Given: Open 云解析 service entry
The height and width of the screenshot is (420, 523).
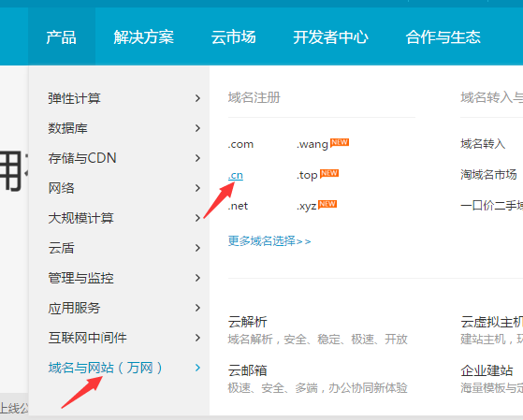Looking at the screenshot, I should tap(248, 322).
